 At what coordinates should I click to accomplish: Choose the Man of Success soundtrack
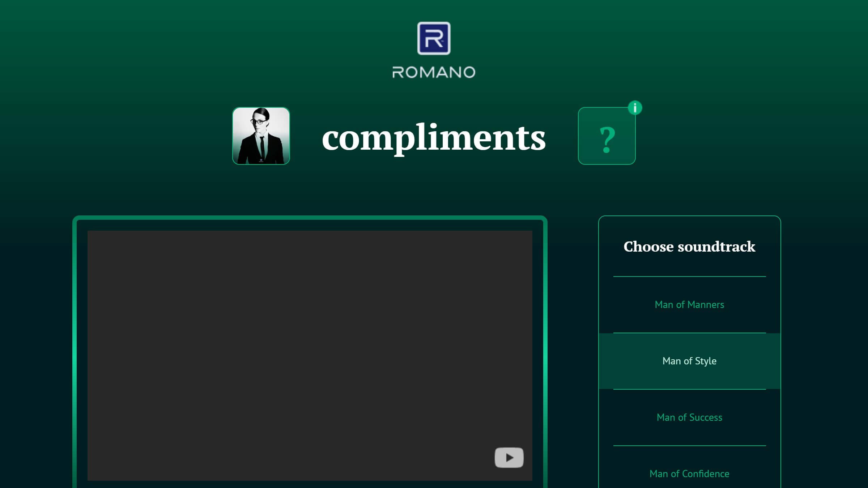pos(689,418)
